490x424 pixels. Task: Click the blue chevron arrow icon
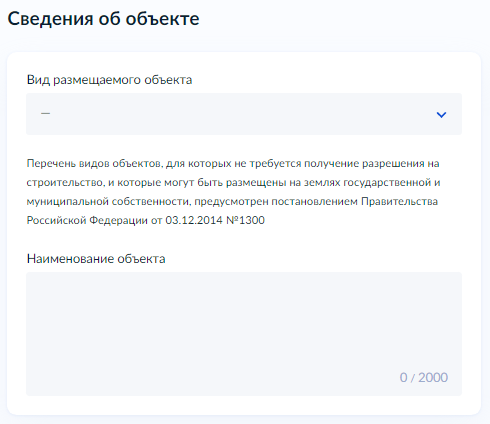click(x=441, y=115)
